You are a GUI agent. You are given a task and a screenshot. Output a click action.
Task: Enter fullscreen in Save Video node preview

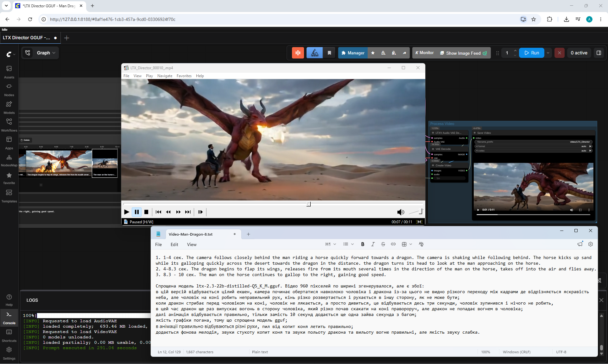[x=580, y=210]
